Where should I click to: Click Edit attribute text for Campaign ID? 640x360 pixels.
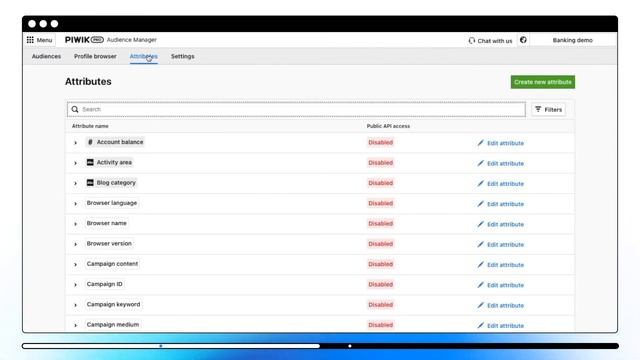coord(505,285)
